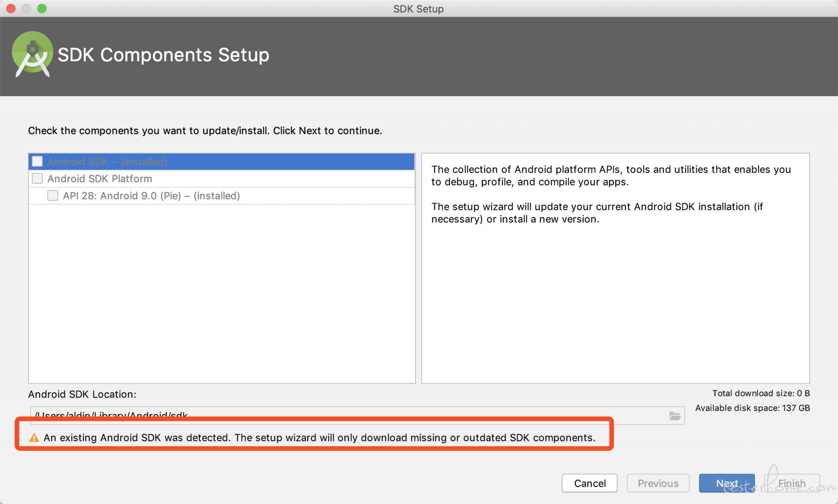Toggle the Android SDK Platform checkbox
Screen dimensions: 838x504
click(x=38, y=178)
